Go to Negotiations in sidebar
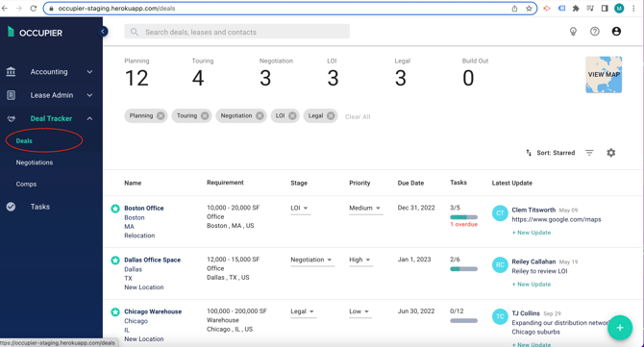Screen dimensions: 644x347 (35, 162)
